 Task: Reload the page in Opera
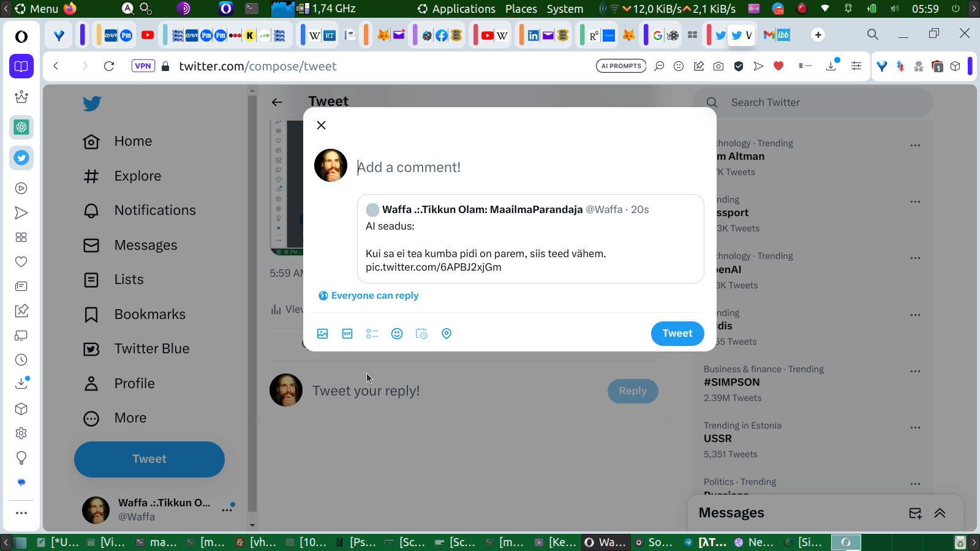(109, 66)
